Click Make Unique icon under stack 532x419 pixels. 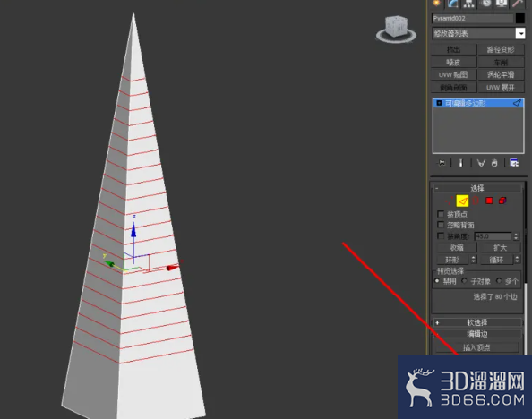coord(481,163)
